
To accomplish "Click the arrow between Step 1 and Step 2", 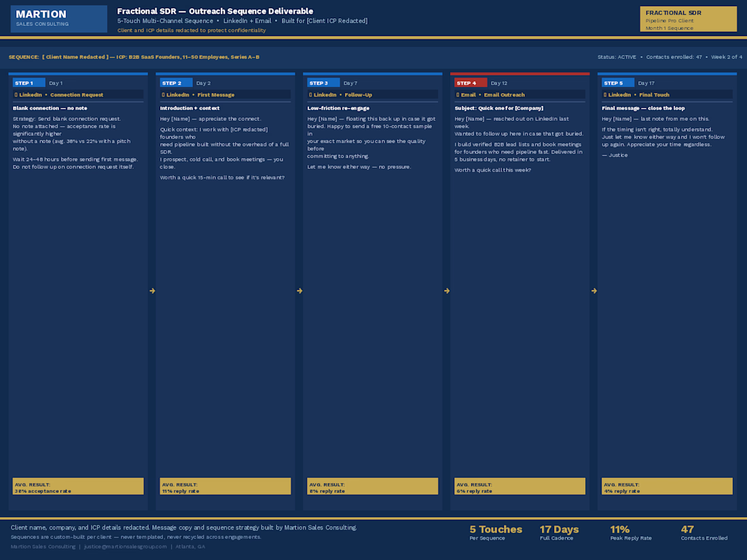I will (x=152, y=291).
